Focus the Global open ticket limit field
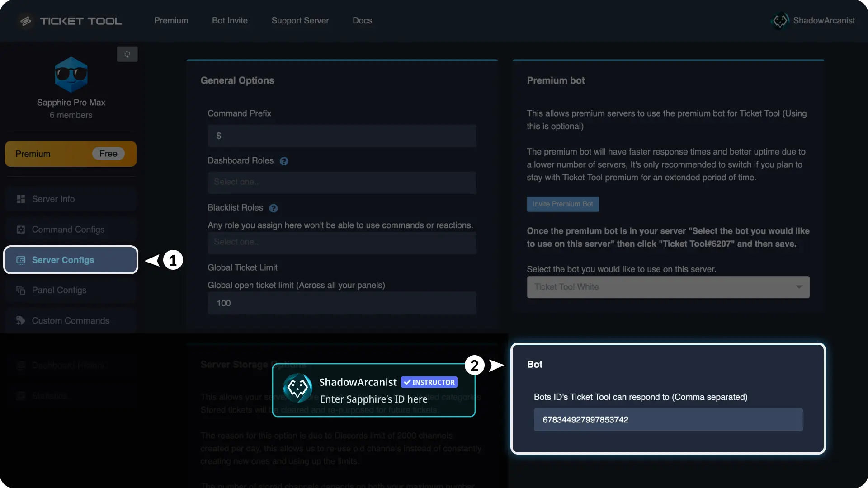 342,303
